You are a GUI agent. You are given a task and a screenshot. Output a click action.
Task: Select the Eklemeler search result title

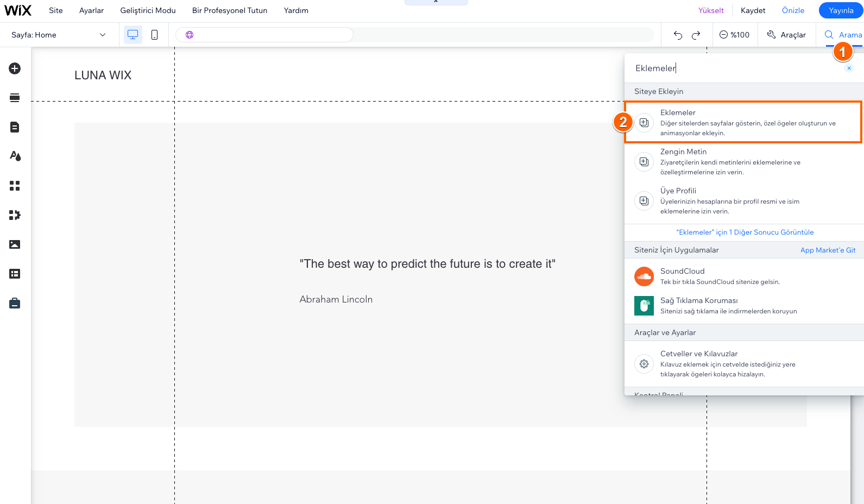(x=678, y=112)
